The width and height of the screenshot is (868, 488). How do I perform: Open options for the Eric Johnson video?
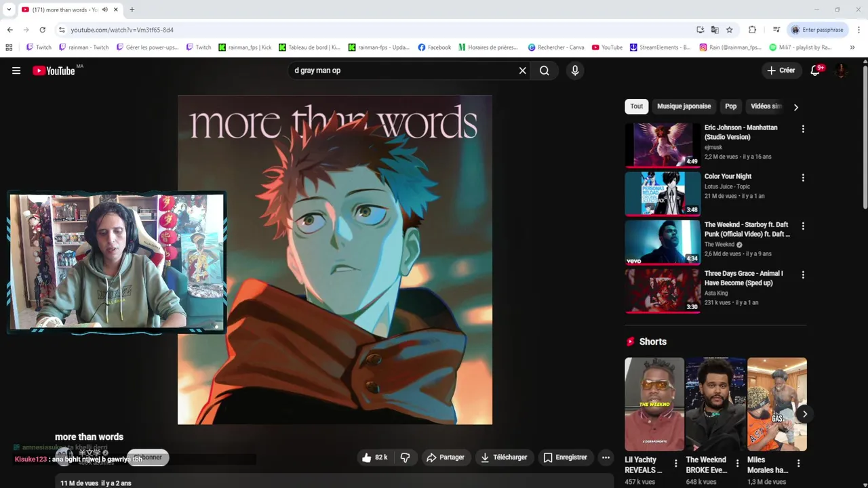tap(803, 129)
